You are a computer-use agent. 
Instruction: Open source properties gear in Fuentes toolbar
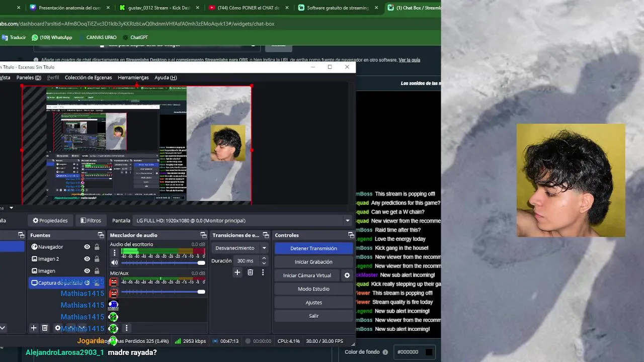pos(58,328)
